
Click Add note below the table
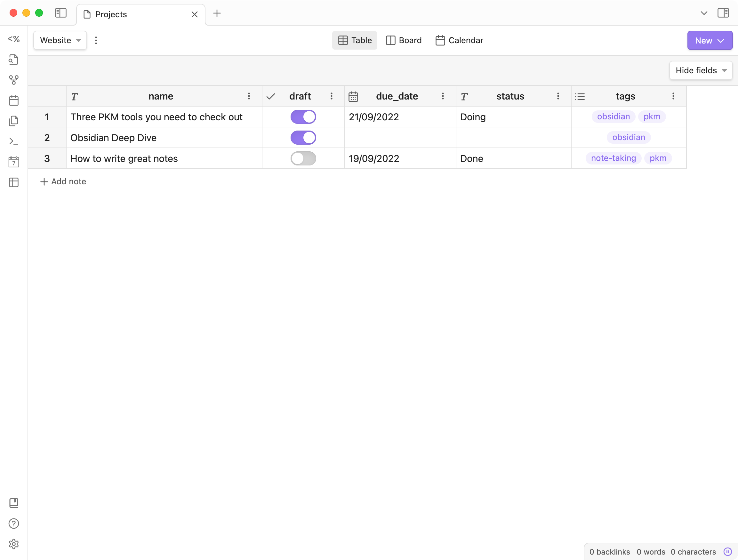click(63, 181)
